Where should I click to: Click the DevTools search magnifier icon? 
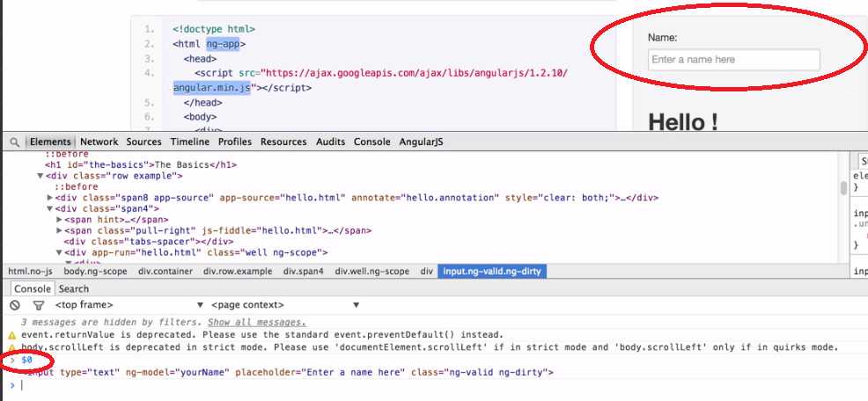(x=14, y=142)
